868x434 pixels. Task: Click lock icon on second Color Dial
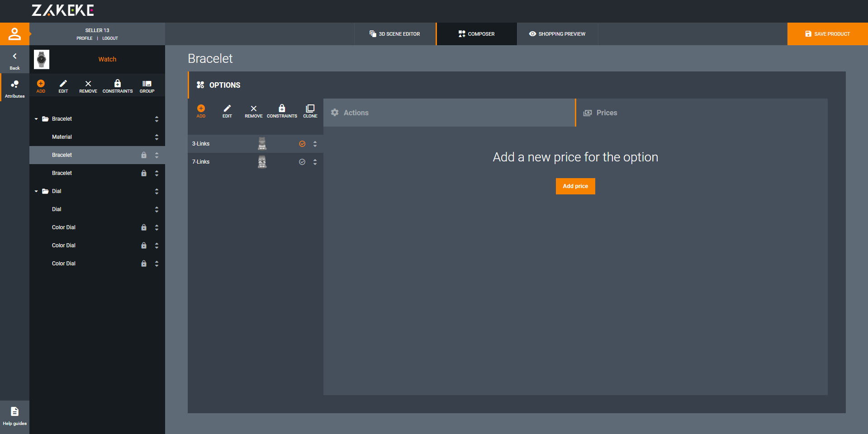(x=144, y=245)
